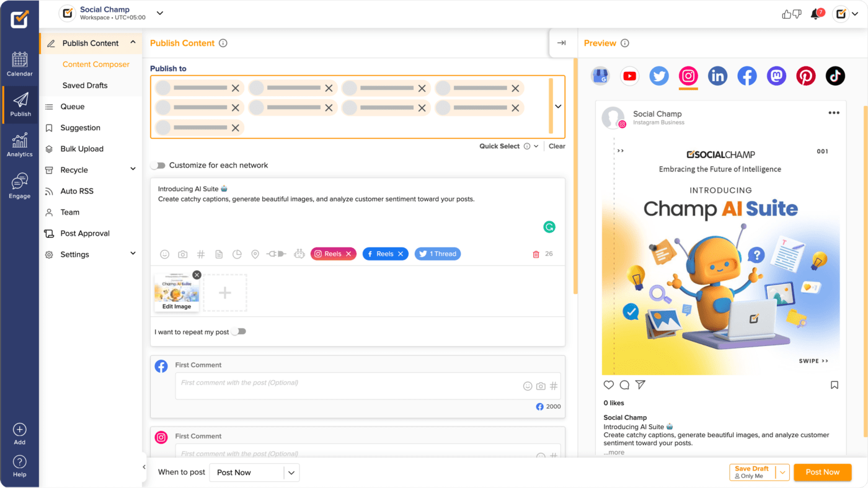Preview the post for Twitter
868x488 pixels.
659,76
